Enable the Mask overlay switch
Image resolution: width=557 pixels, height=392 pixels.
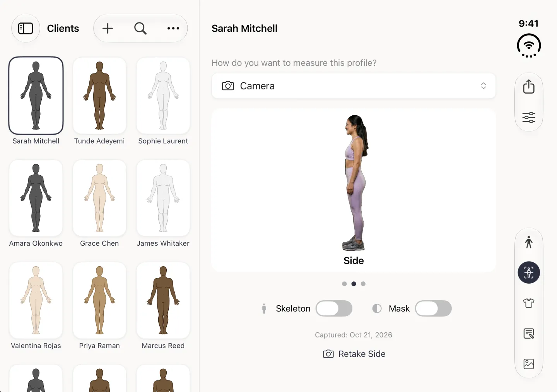(x=433, y=308)
